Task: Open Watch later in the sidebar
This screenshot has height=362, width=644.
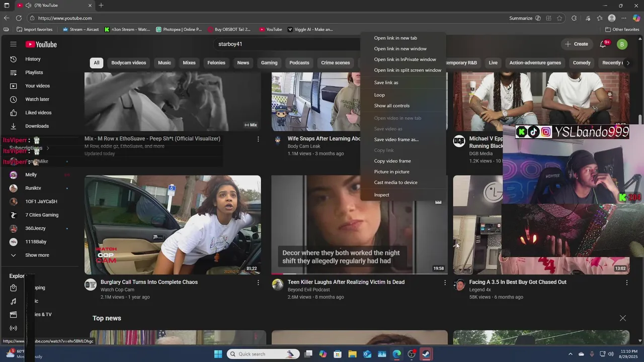Action: (x=37, y=99)
